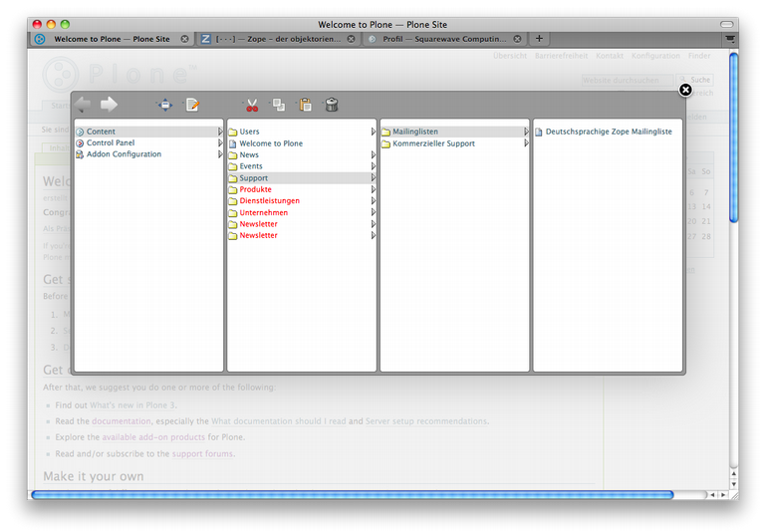Open a new browser tab with plus button
Screen dimensions: 765x532
[539, 39]
